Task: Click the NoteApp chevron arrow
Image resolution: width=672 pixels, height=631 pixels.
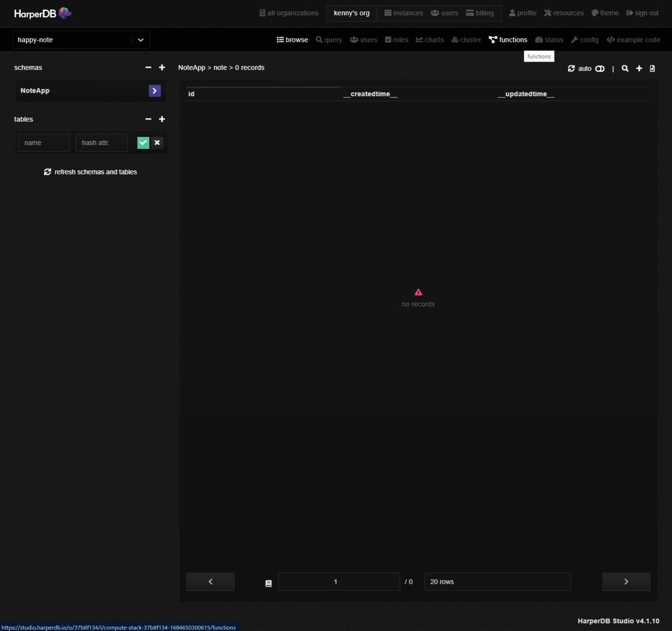Action: [x=155, y=91]
